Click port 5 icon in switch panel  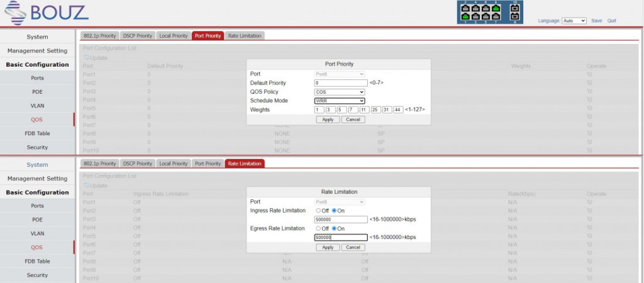click(x=486, y=17)
